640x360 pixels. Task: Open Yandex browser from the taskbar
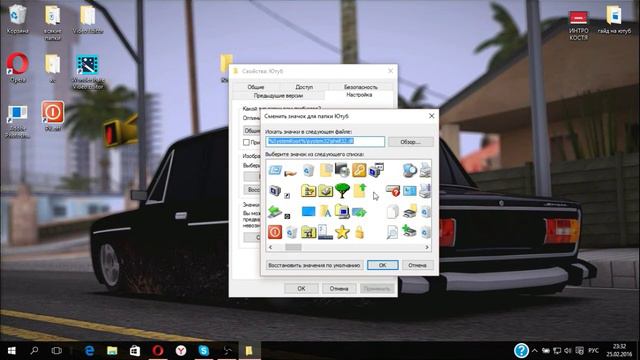(181, 351)
